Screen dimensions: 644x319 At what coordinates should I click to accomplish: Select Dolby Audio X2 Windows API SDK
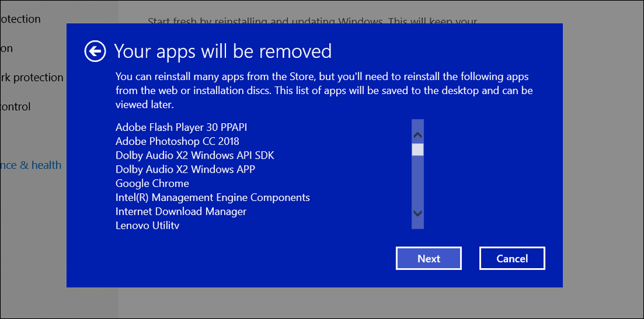pyautogui.click(x=194, y=155)
